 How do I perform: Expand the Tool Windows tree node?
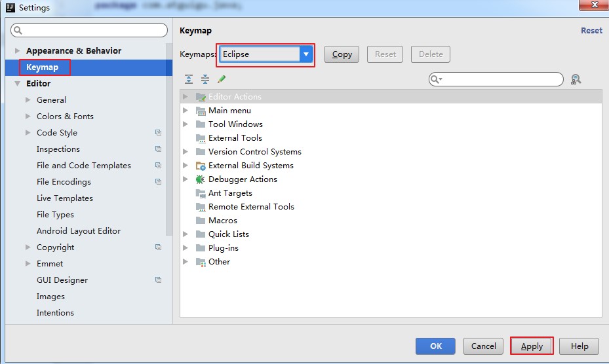click(186, 124)
